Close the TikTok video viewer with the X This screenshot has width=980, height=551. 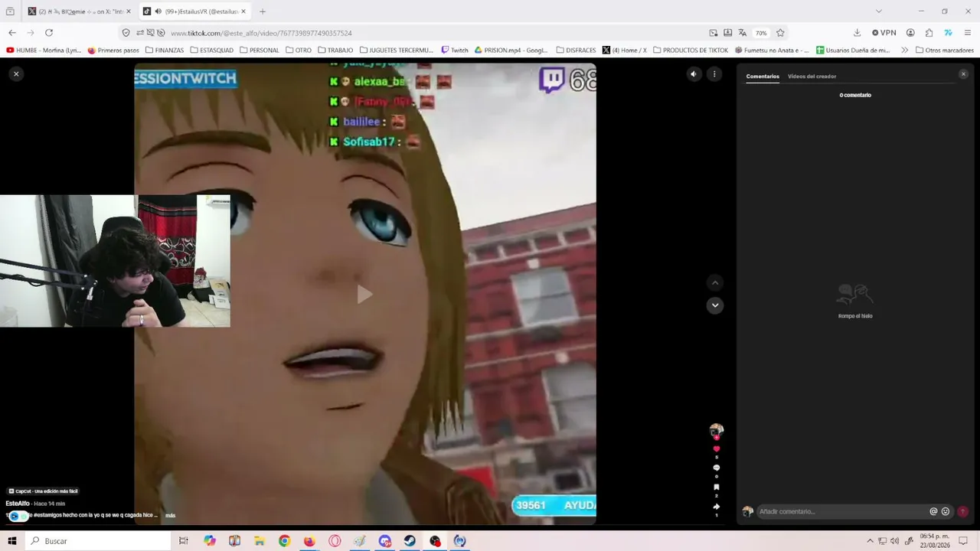(16, 73)
